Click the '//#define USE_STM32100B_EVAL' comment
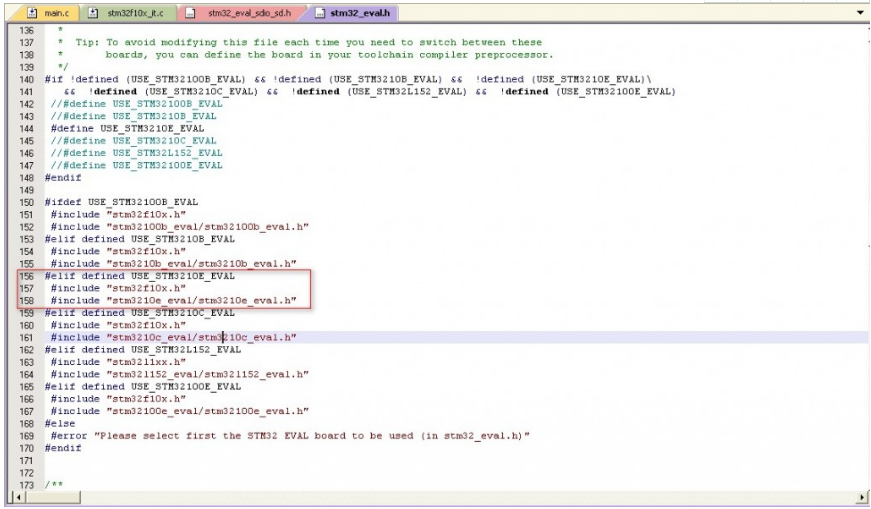Image resolution: width=871 pixels, height=509 pixels. click(x=137, y=104)
